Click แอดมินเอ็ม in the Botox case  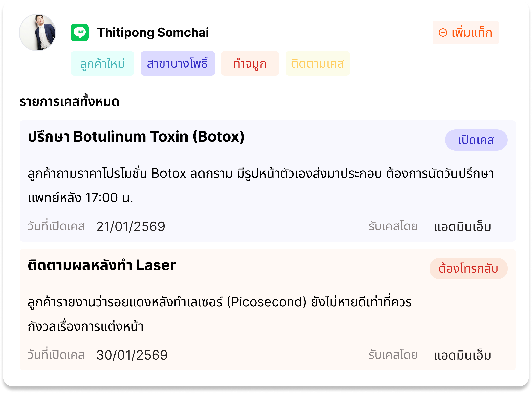tap(462, 227)
